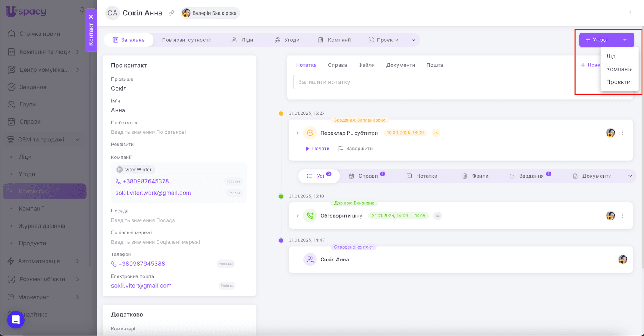Filter timeline by Справи
This screenshot has height=336, width=644.
[367, 176]
